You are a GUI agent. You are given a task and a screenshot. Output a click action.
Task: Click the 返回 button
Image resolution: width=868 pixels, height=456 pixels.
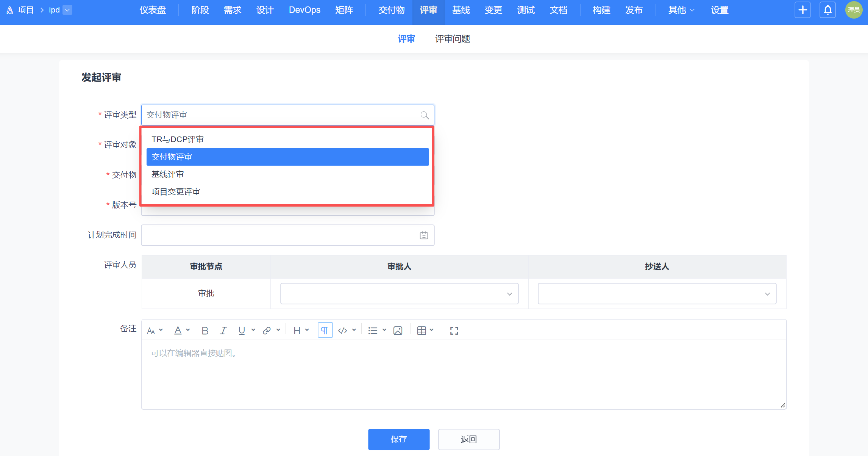pos(468,439)
